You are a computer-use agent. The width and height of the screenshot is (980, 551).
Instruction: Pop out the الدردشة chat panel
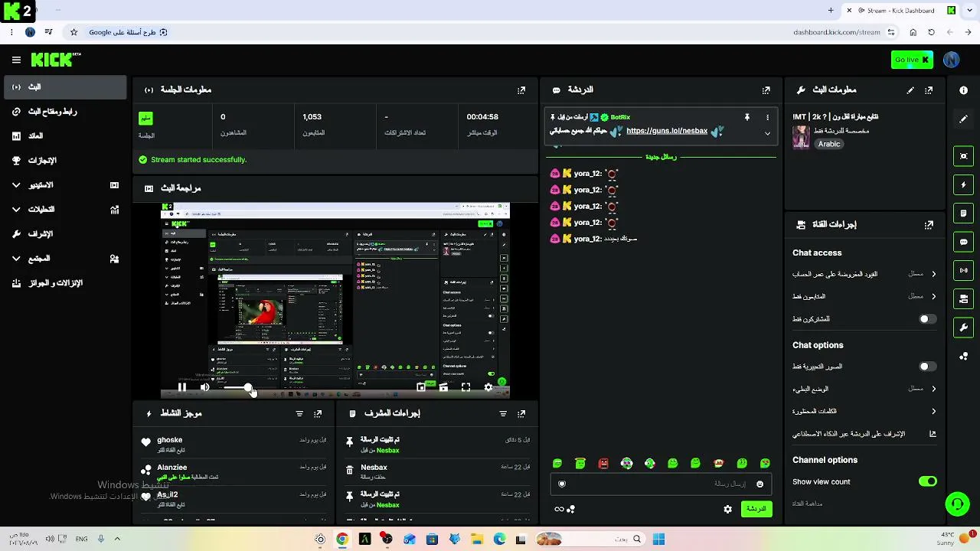[x=766, y=90]
